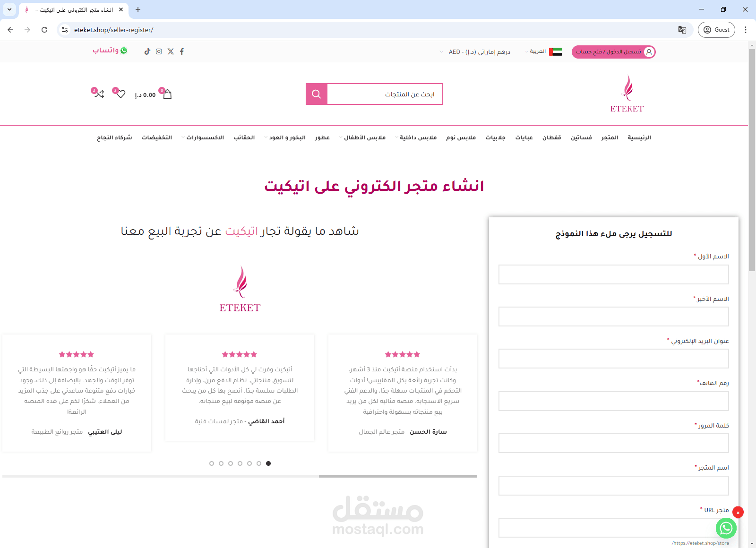Click the email address input field
Screen dimensions: 756x548
[x=614, y=359]
